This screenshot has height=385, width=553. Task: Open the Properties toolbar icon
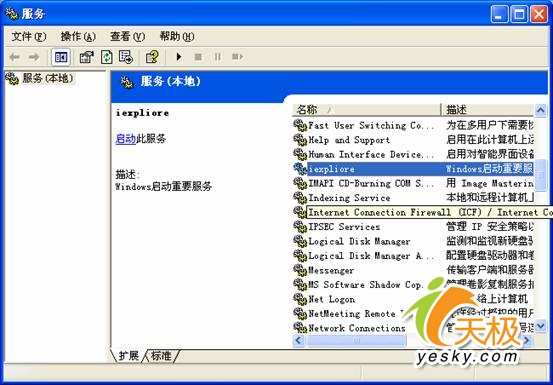tap(86, 57)
